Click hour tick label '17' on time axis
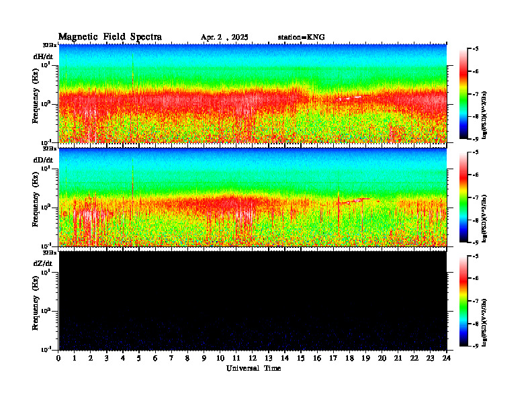Screen dimensions: 532x411 (334, 358)
